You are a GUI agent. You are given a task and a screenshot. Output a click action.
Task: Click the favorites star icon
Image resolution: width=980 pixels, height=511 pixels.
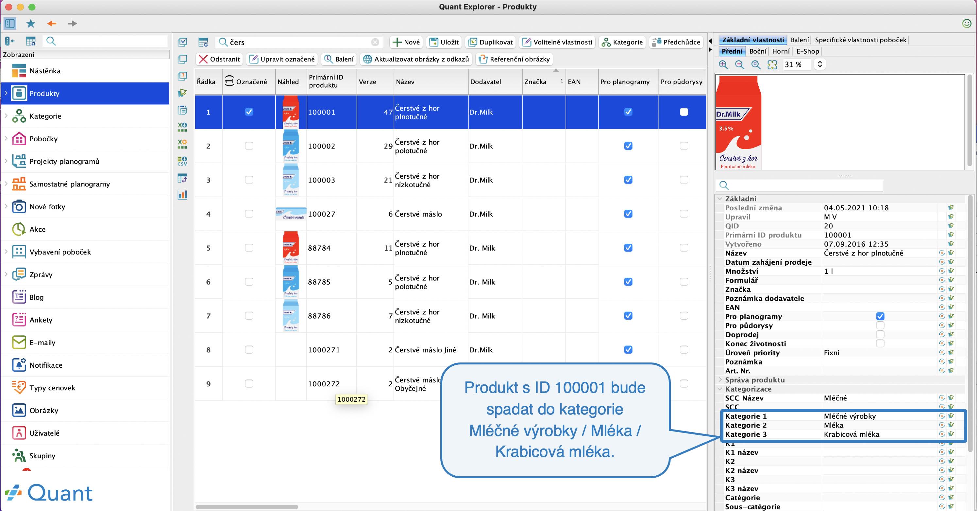31,24
